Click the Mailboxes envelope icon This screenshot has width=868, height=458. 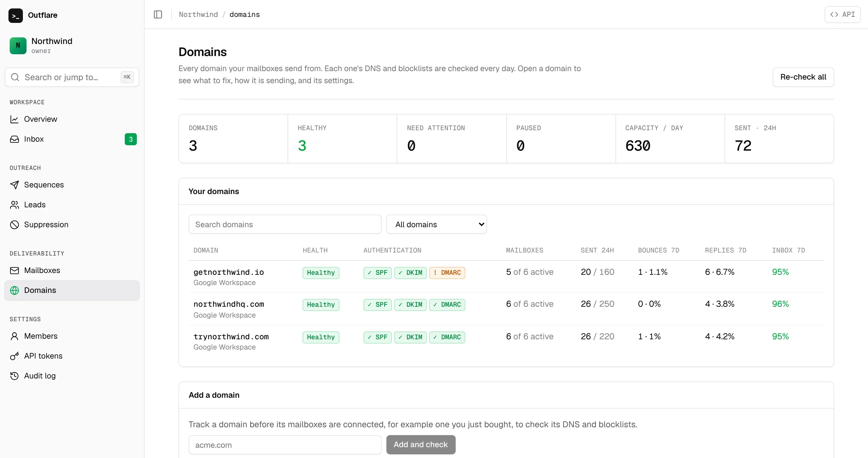14,270
